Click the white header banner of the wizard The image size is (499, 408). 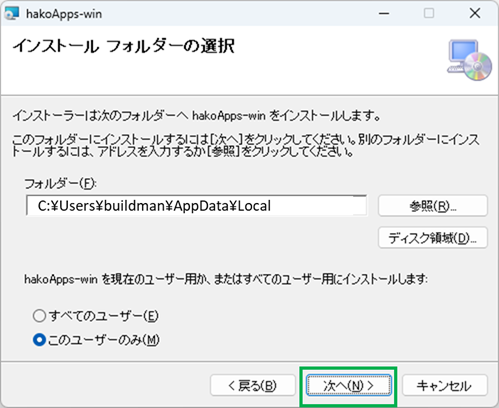249,61
